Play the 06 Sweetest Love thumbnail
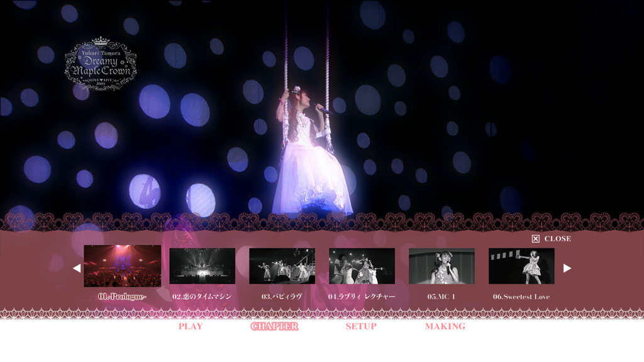The height and width of the screenshot is (362, 644). [x=521, y=266]
